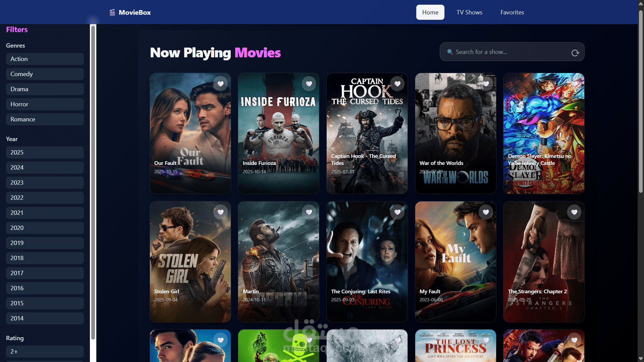644x362 pixels.
Task: Click the MovieBox clapperboard logo icon
Action: (112, 12)
